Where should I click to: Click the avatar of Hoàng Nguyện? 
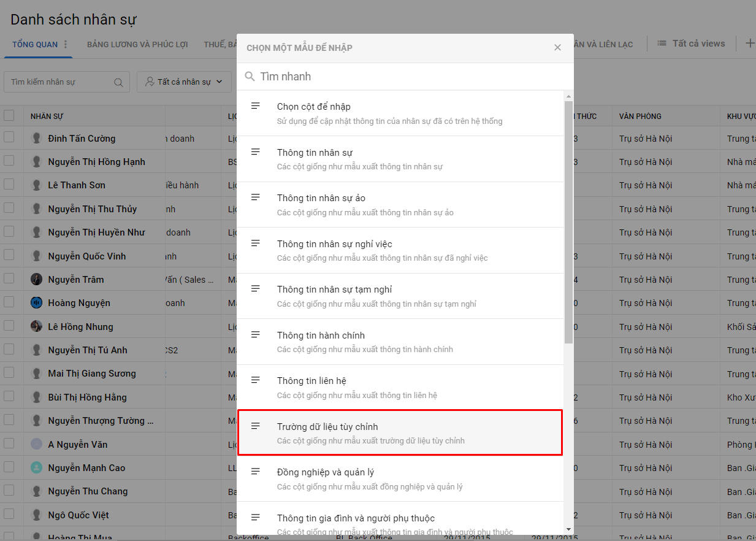(x=37, y=302)
